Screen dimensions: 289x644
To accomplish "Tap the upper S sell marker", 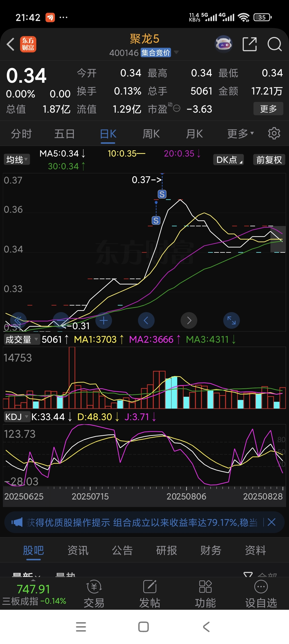I will (x=162, y=194).
